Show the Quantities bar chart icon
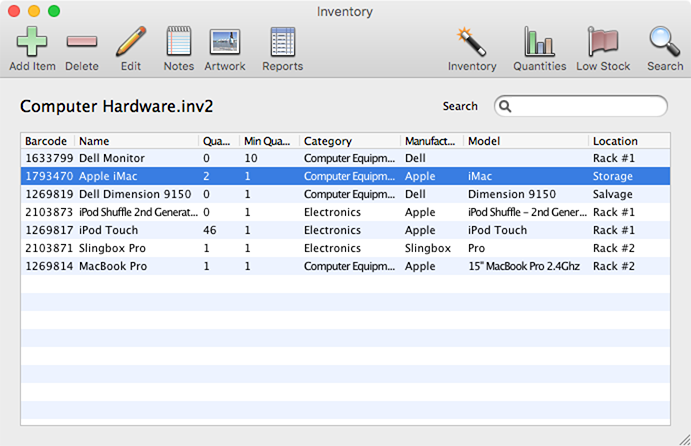691x446 pixels. click(539, 41)
